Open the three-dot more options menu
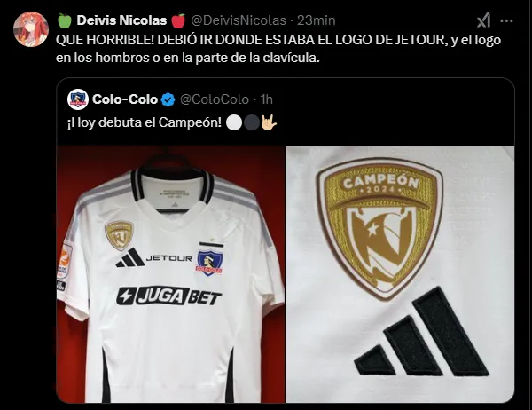 (506, 21)
